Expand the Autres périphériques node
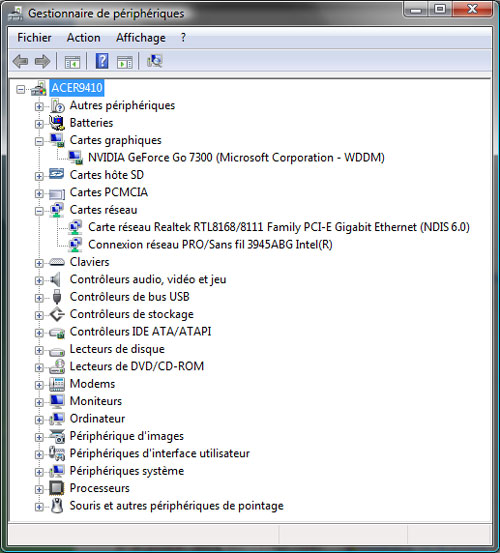Viewport: 500px width, 553px height. click(39, 107)
